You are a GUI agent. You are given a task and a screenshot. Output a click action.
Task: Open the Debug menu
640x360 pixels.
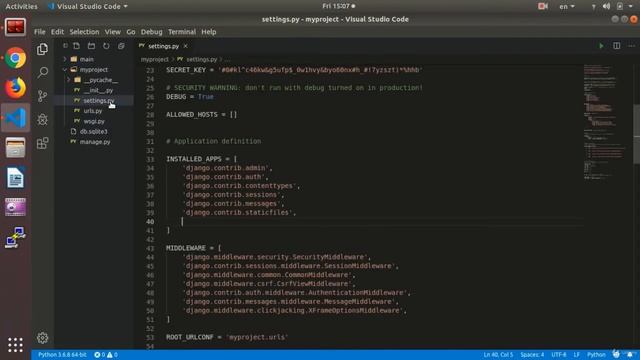[x=151, y=32]
